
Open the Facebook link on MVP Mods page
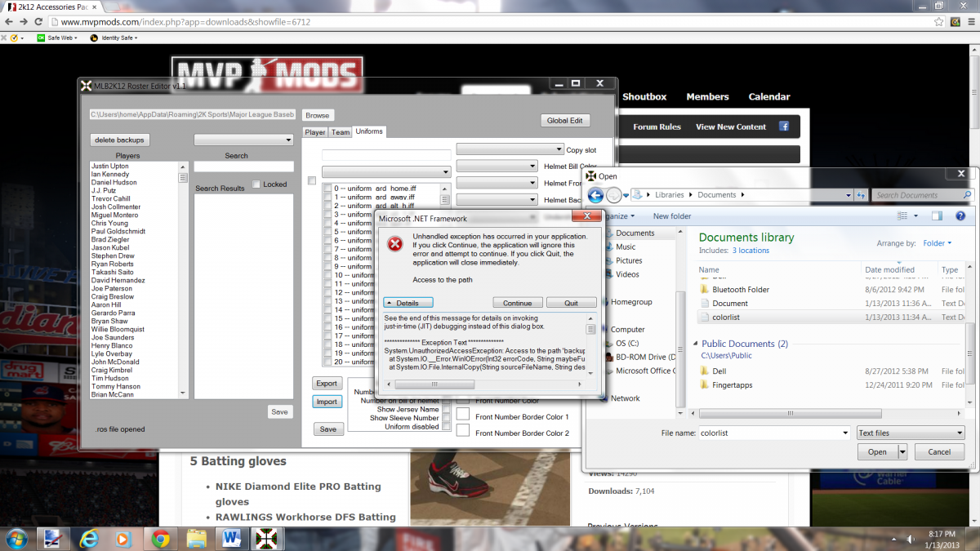pyautogui.click(x=784, y=127)
